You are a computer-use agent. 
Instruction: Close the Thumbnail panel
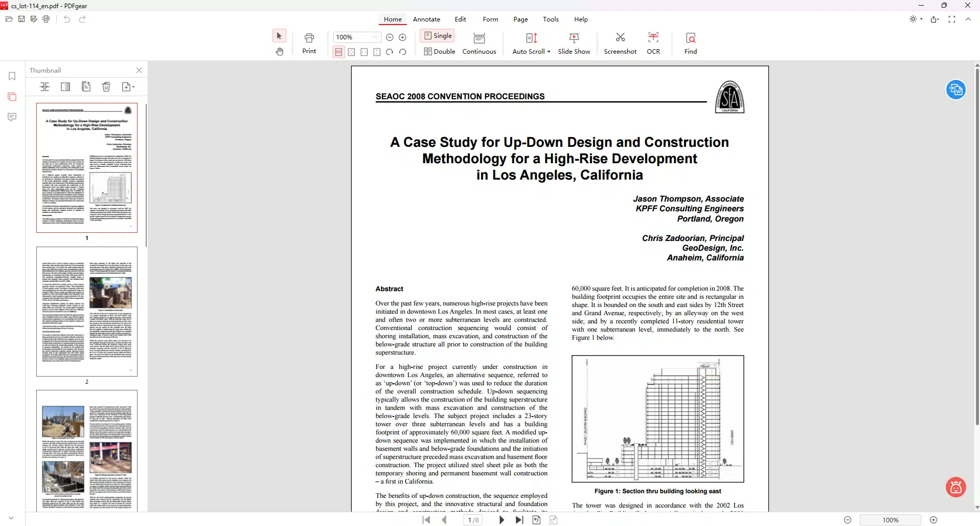139,70
